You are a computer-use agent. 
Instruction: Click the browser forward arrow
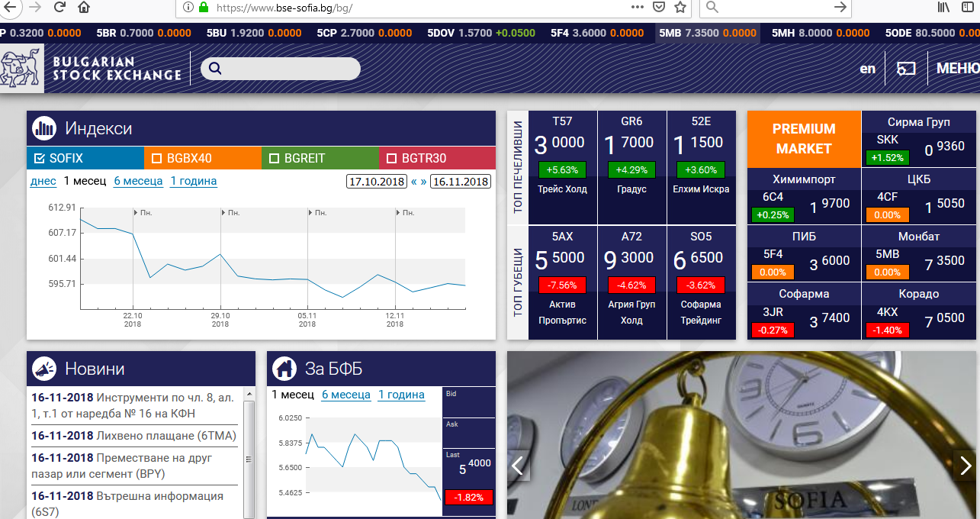[34, 7]
